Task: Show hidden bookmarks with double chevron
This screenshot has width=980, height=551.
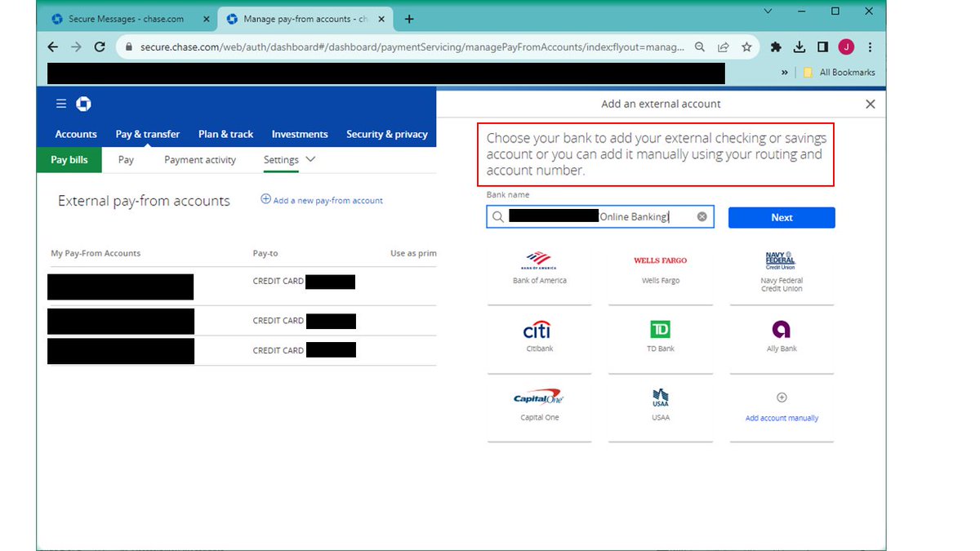Action: point(785,73)
